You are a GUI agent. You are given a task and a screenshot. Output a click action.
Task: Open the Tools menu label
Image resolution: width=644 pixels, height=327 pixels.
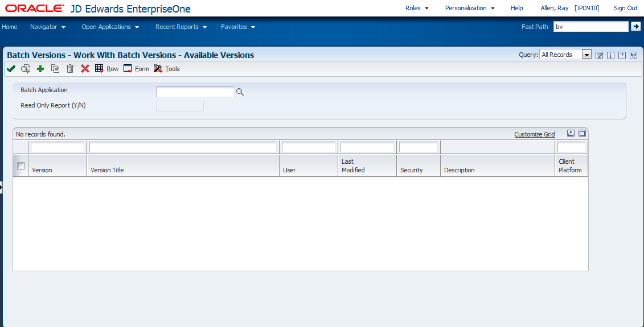pos(173,69)
